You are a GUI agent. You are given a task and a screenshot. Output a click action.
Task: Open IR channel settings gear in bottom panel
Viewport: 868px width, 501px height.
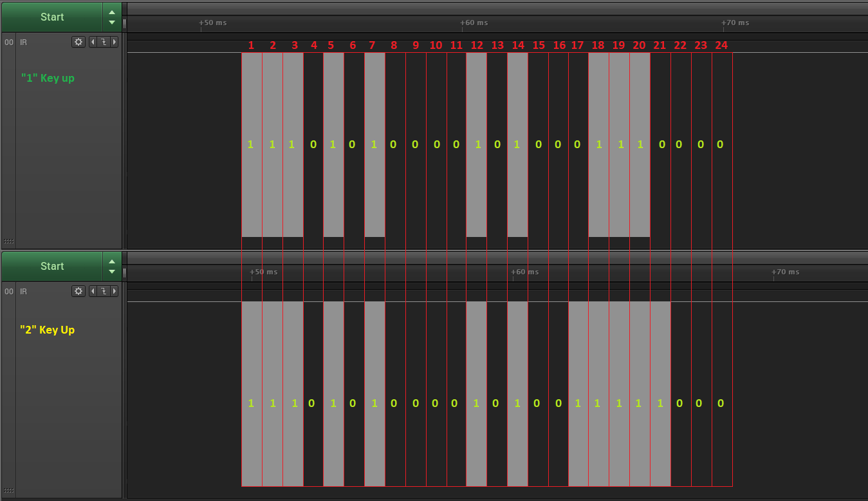(78, 291)
